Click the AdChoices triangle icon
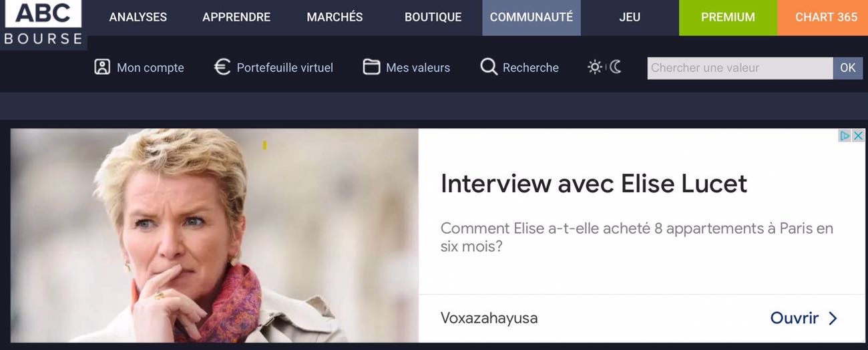The image size is (868, 350). coord(845,136)
